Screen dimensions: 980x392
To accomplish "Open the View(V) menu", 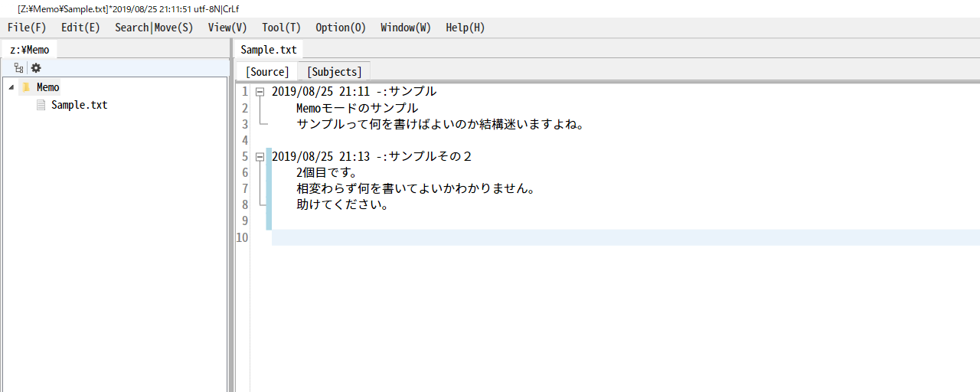I will 227,28.
